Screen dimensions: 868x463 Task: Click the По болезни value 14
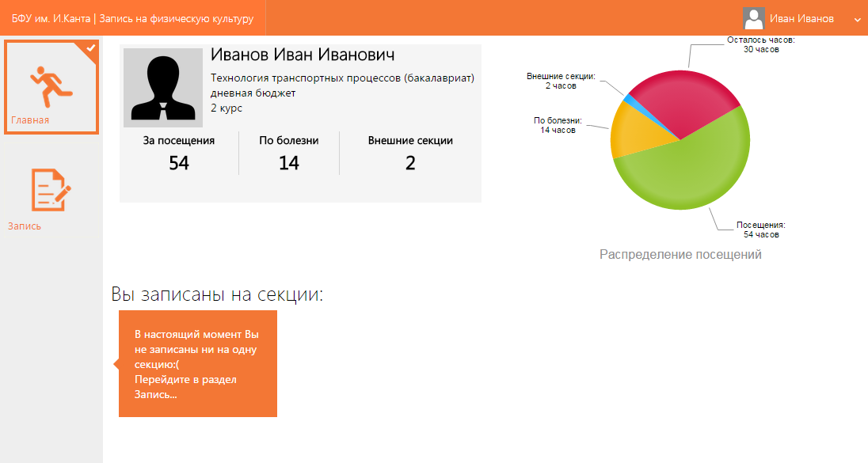(288, 163)
